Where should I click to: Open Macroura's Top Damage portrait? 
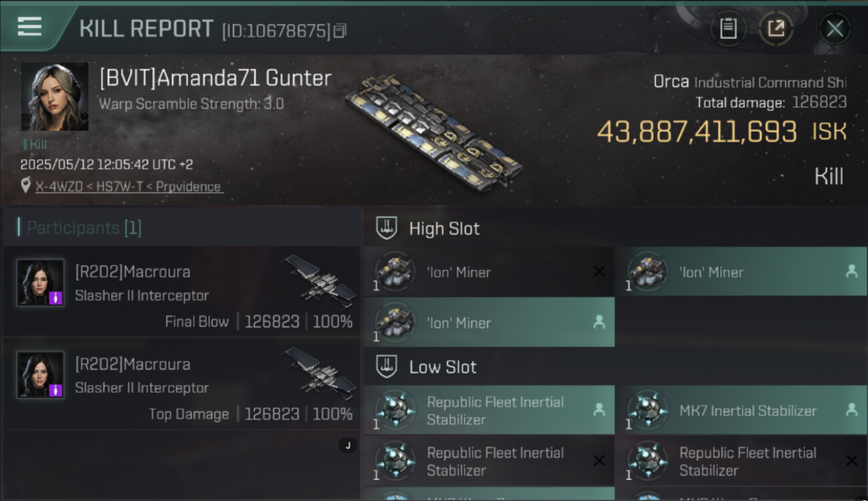pyautogui.click(x=40, y=375)
